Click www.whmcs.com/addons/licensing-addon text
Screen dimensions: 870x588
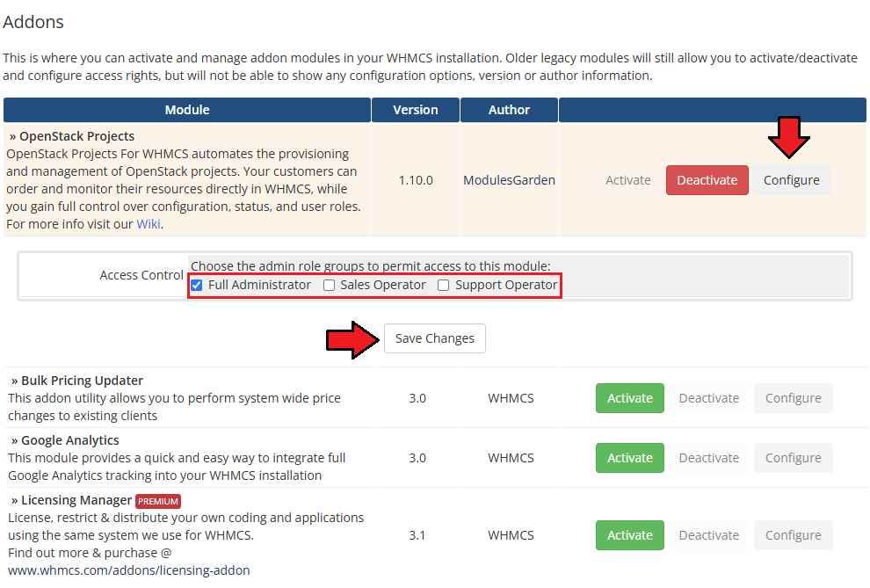[x=128, y=570]
